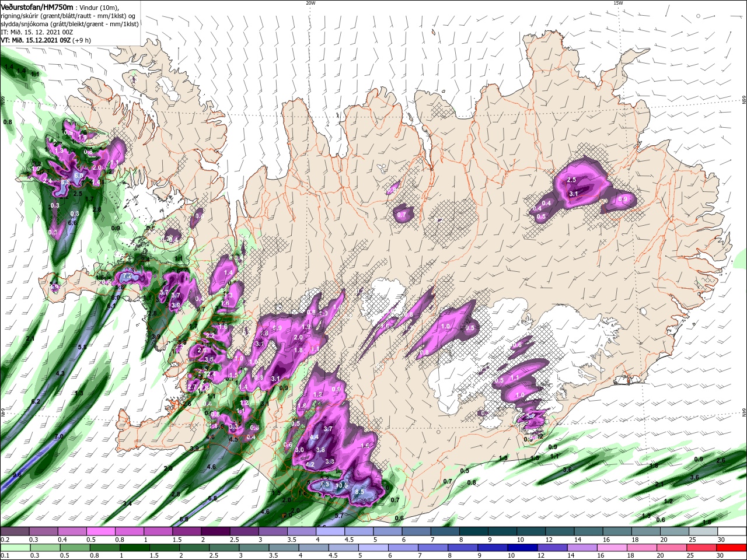Image resolution: width=747 pixels, height=560 pixels.
Task: Select the dark purple 2 swatch in the snow legend
Action: (x=215, y=531)
